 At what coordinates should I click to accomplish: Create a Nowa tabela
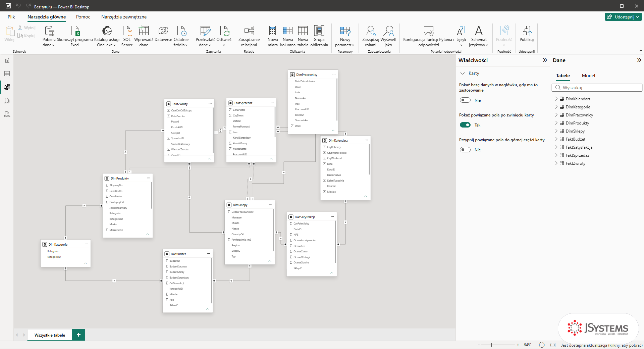point(303,36)
